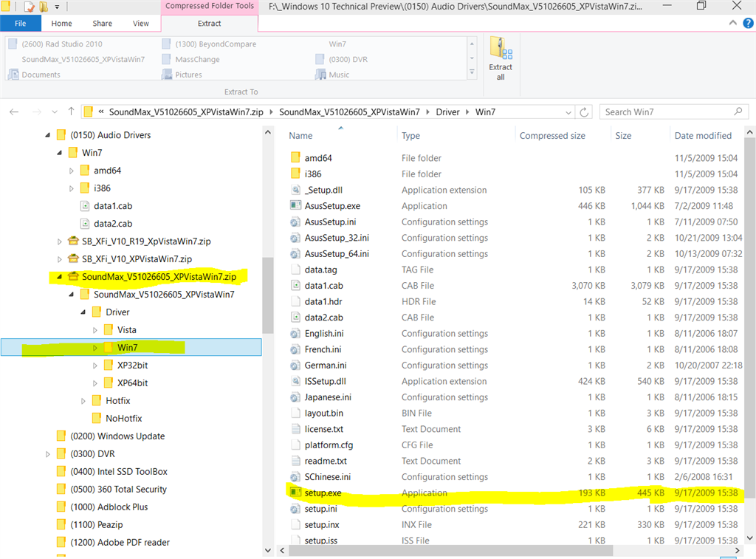The height and width of the screenshot is (559, 756).
Task: Expand the Hotfix folder in tree
Action: click(83, 401)
